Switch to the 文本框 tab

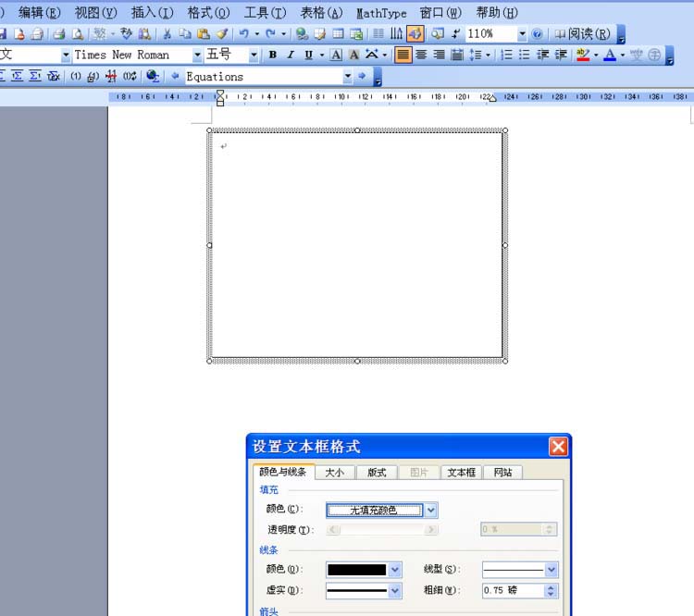click(461, 473)
